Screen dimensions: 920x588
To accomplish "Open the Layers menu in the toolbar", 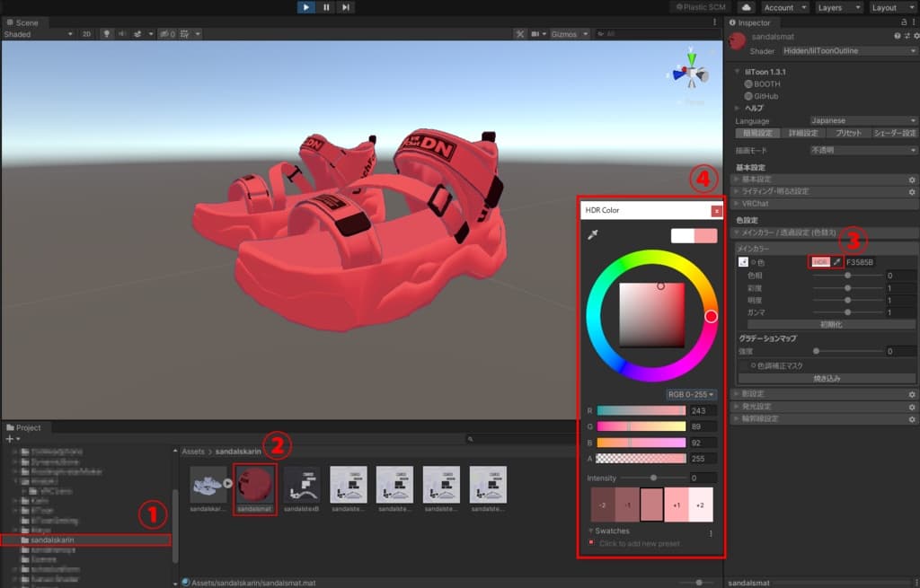I will tap(839, 7).
